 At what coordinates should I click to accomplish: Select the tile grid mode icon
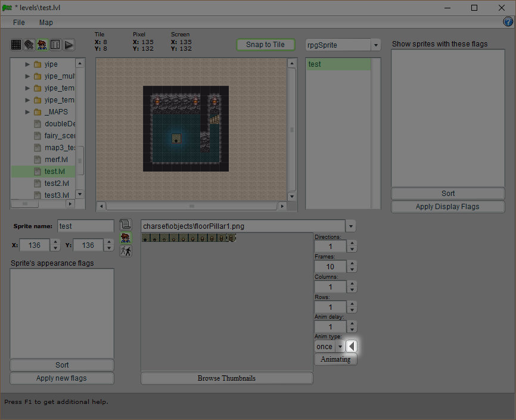16,45
